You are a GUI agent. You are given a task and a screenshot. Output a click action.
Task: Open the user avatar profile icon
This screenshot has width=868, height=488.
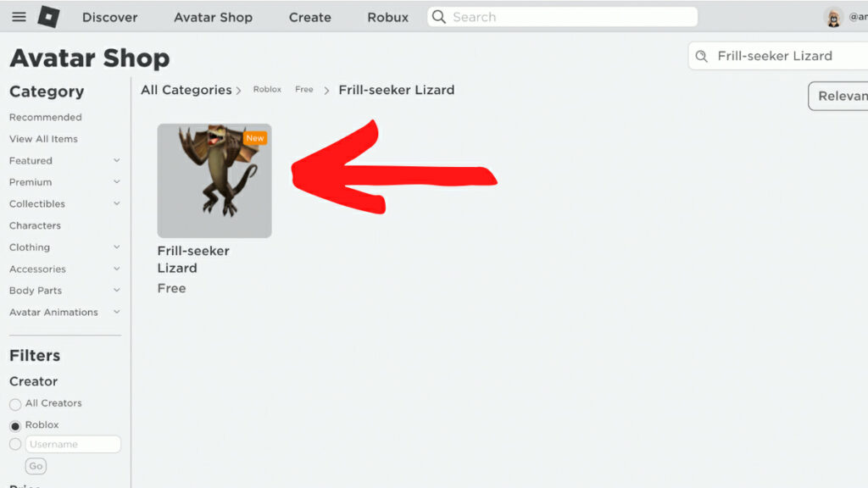click(833, 17)
